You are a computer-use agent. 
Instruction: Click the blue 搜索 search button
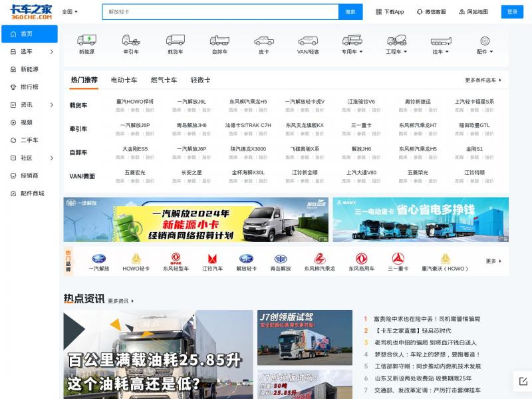tap(350, 12)
